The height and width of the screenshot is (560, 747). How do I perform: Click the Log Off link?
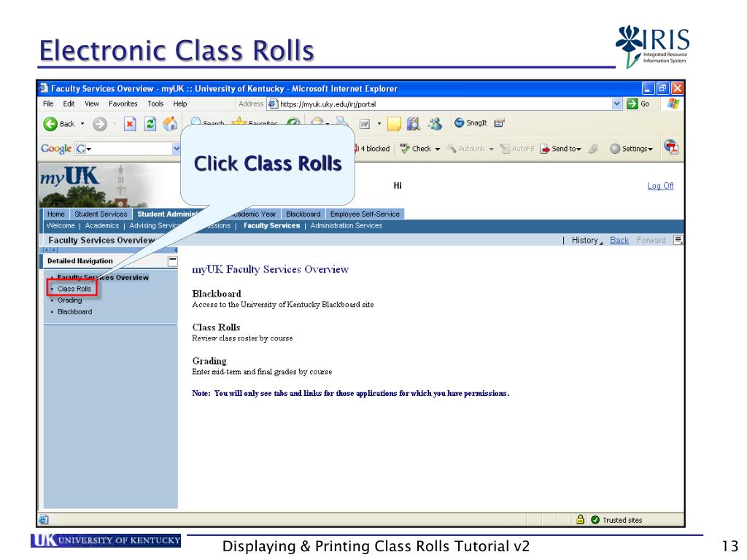click(660, 186)
